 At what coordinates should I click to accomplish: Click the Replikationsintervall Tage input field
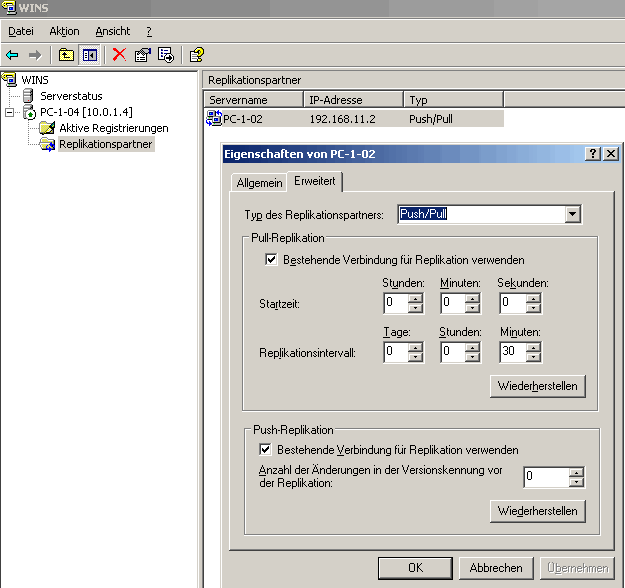pyautogui.click(x=396, y=352)
